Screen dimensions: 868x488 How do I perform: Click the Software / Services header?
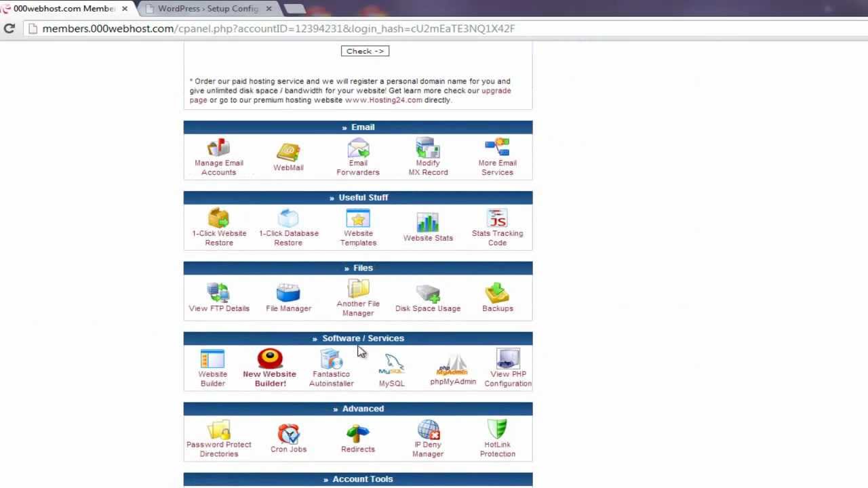[358, 338]
